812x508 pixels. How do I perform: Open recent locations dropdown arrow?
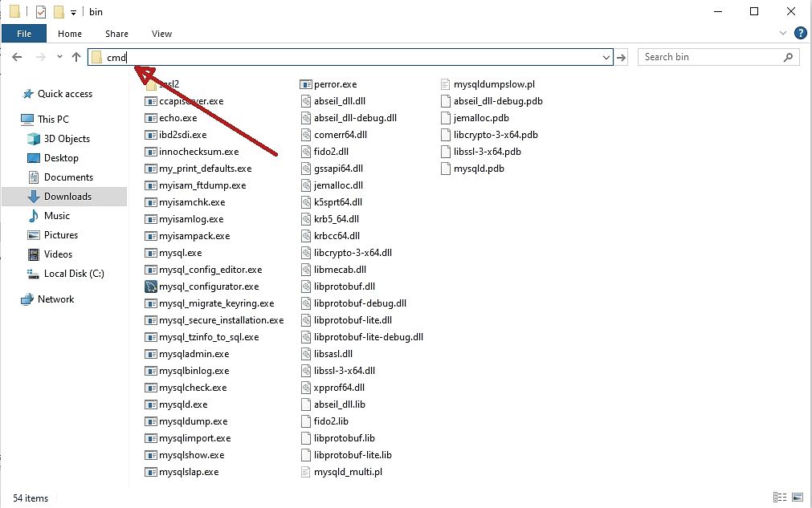pos(59,57)
